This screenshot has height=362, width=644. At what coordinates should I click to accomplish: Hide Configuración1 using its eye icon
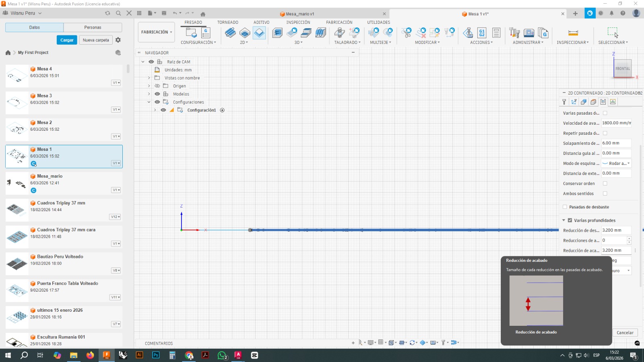click(163, 110)
